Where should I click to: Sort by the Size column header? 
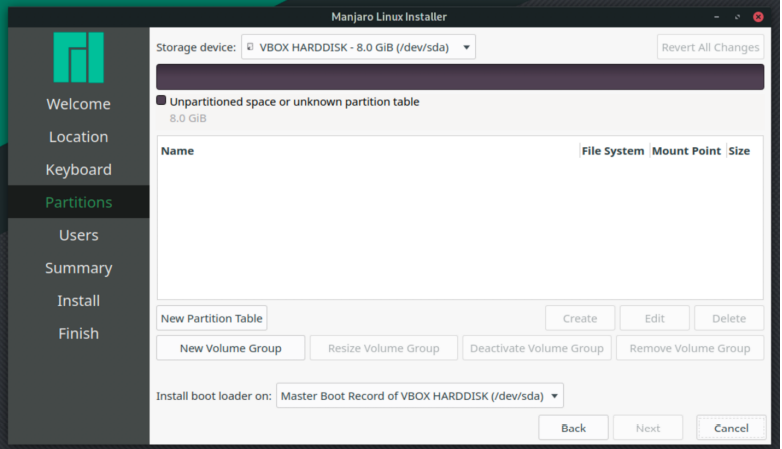click(x=739, y=151)
